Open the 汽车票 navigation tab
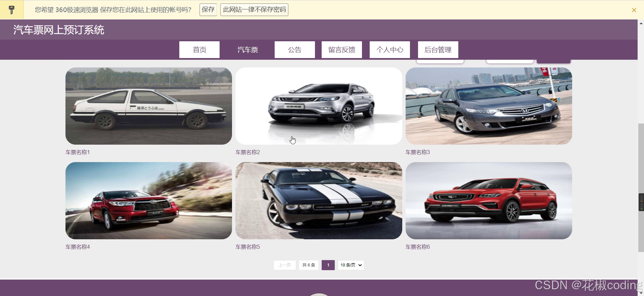This screenshot has width=644, height=296. tap(247, 50)
